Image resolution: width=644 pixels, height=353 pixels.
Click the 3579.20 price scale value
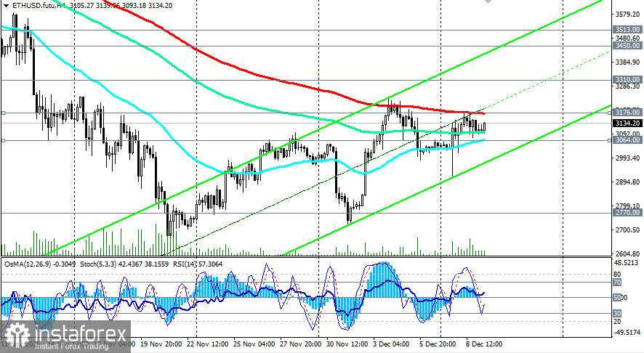(627, 15)
